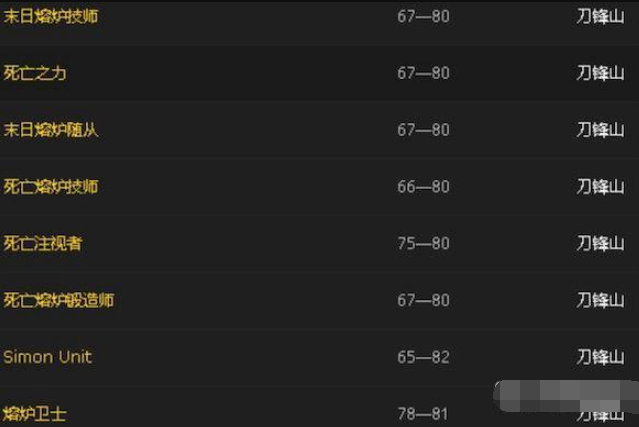The width and height of the screenshot is (639, 427).
Task: Open the 熔炉卫士 NPC link
Action: pos(35,414)
